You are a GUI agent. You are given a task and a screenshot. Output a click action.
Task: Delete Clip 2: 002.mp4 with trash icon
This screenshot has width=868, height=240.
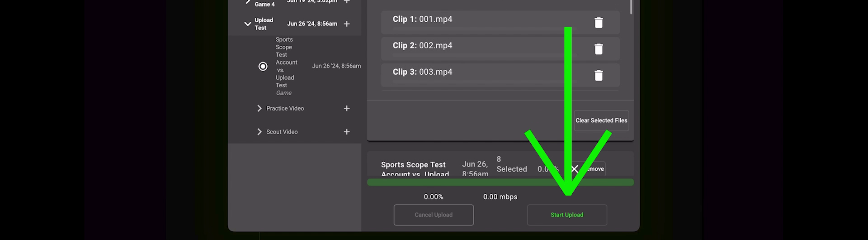[598, 49]
